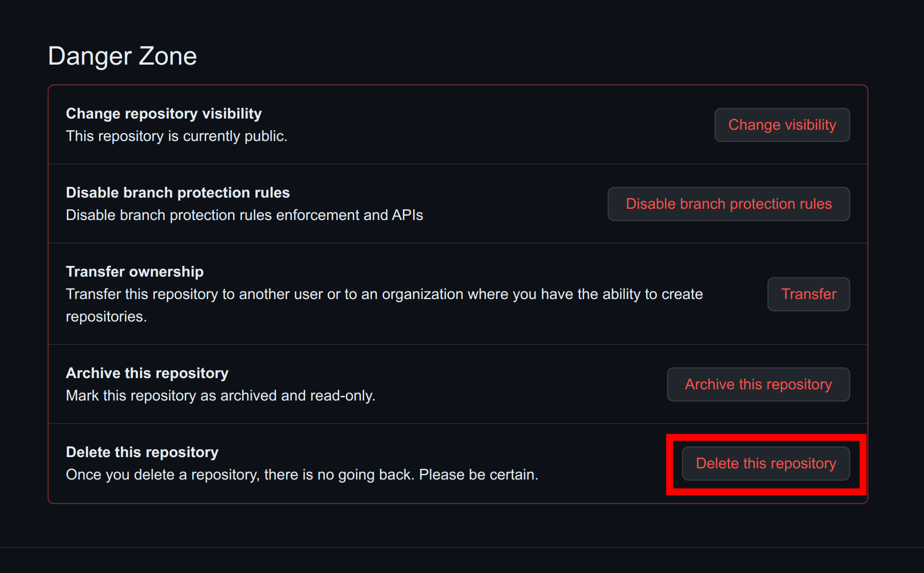The height and width of the screenshot is (573, 924).
Task: Click the word 'repositories.' in the transfer description
Action: (x=106, y=317)
